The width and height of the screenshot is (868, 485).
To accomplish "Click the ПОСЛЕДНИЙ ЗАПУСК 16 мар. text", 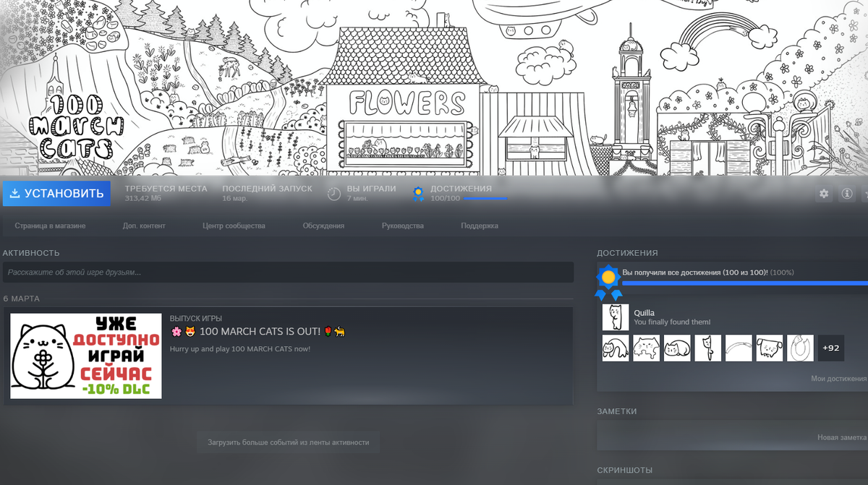I will tap(267, 193).
